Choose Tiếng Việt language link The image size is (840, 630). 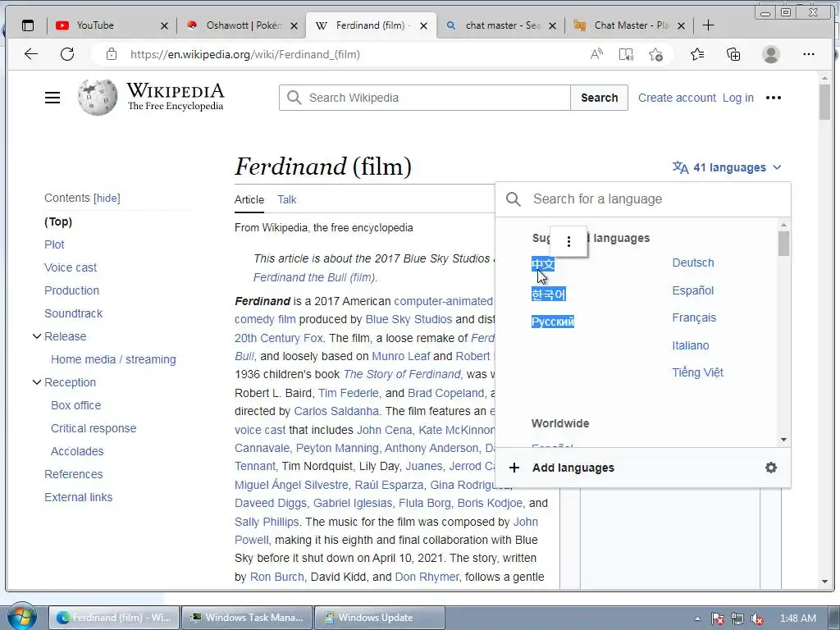click(697, 372)
